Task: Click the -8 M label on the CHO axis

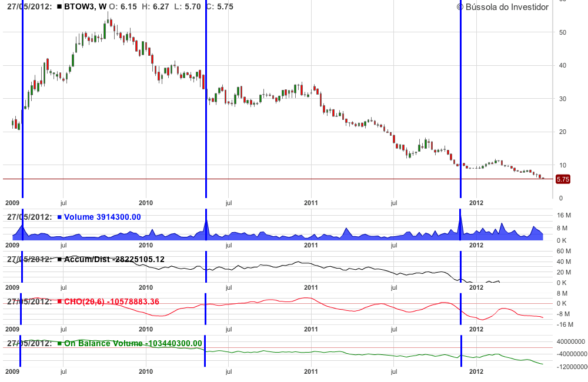Action: (563, 314)
